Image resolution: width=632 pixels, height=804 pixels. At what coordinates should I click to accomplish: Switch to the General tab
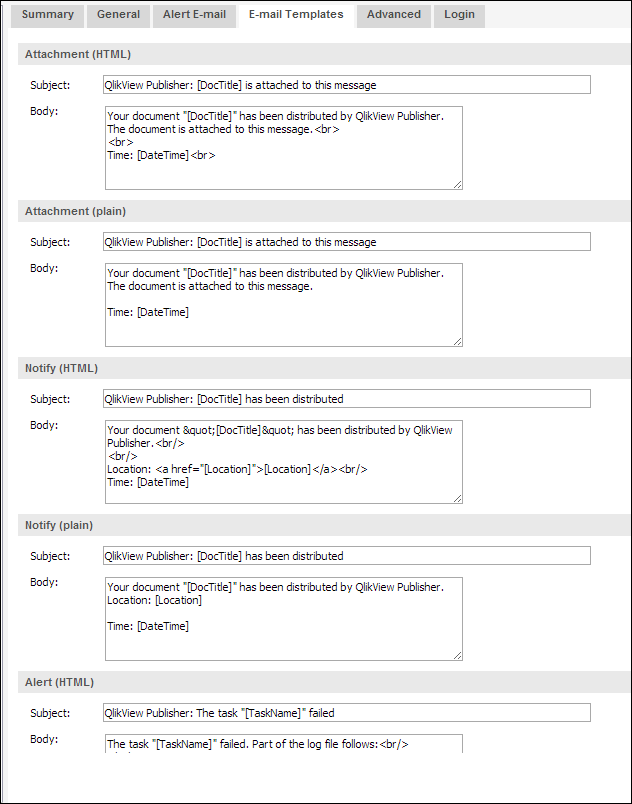(119, 15)
